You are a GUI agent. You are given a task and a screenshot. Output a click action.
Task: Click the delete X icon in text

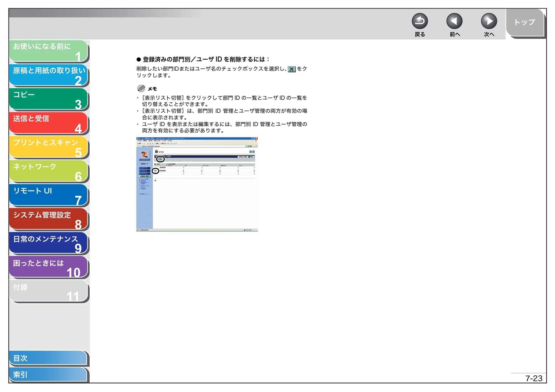point(292,69)
